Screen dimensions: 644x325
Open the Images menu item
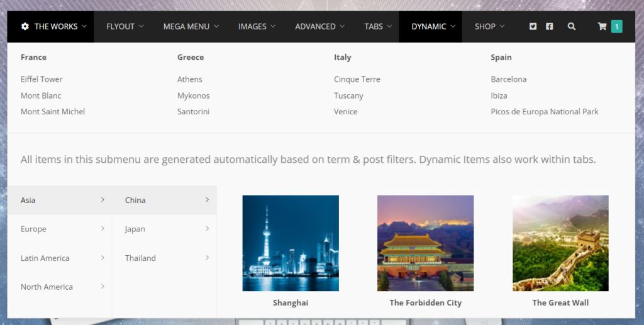[x=257, y=26]
